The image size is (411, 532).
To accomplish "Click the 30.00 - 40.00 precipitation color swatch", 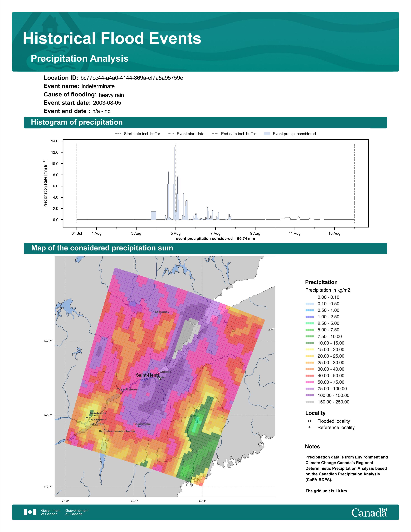I will point(309,369).
